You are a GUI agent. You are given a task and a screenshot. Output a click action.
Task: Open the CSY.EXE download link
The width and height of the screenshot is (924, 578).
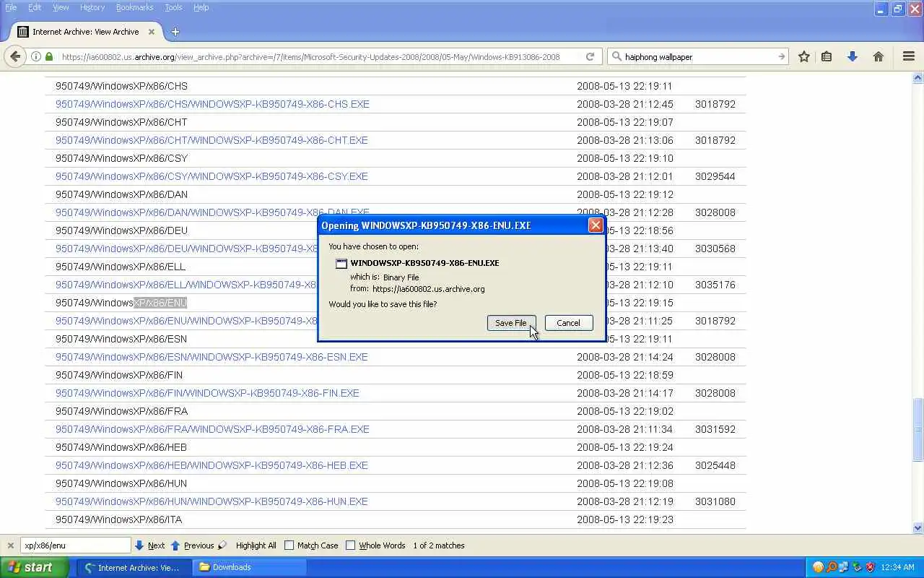coord(212,176)
